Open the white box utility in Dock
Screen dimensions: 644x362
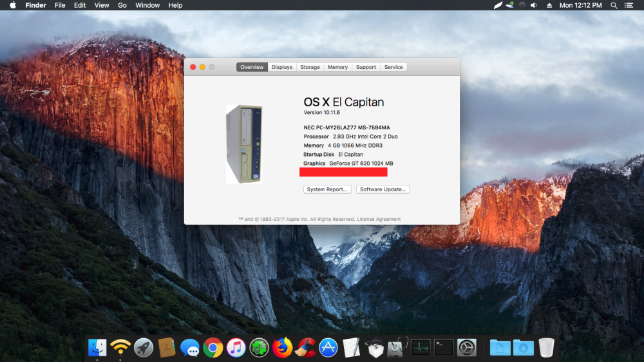tap(375, 348)
